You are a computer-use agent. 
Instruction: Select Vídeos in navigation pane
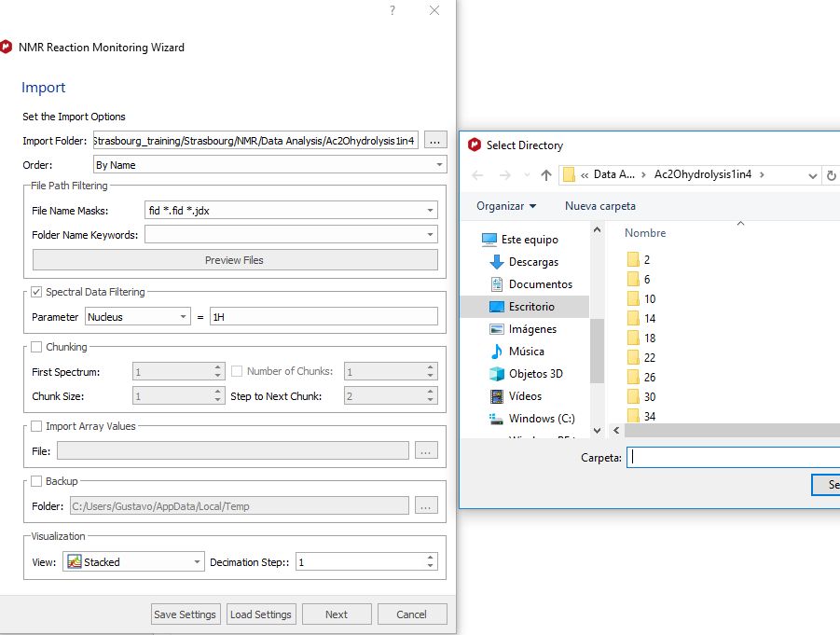pyautogui.click(x=516, y=396)
